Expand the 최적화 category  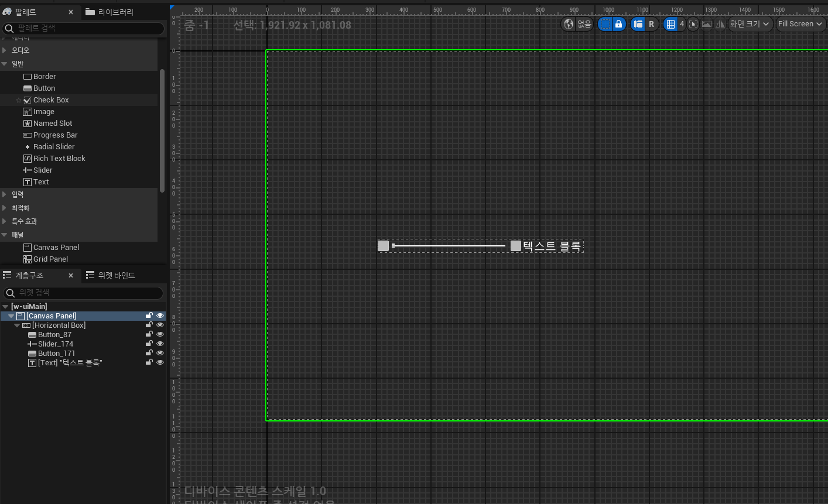(5, 208)
